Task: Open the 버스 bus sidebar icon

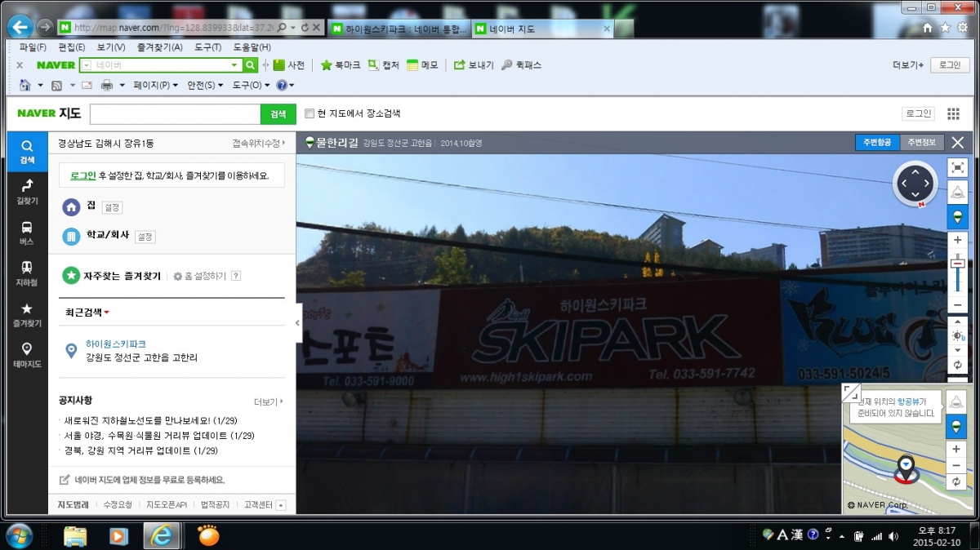Action: 27,233
